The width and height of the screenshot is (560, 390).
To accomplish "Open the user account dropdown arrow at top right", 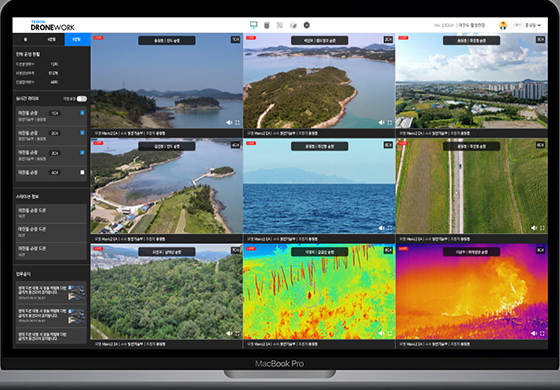I will 539,25.
